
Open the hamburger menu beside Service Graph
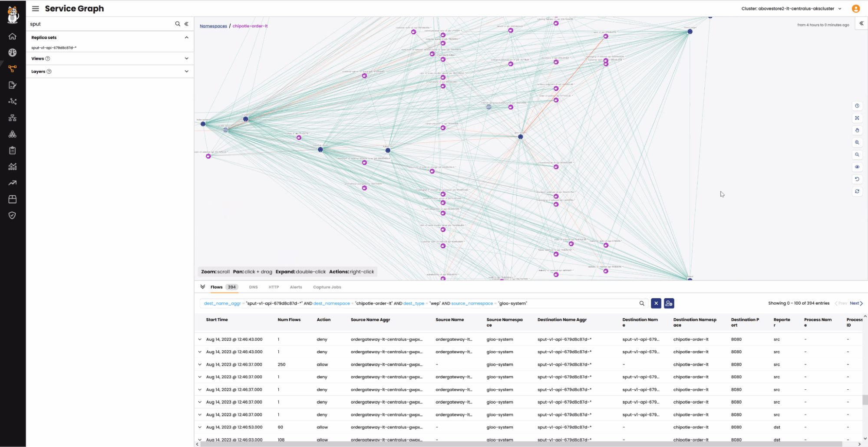36,9
